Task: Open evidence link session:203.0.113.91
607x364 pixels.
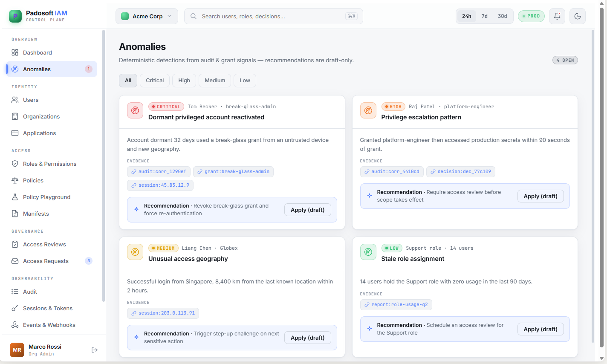Action: click(163, 313)
